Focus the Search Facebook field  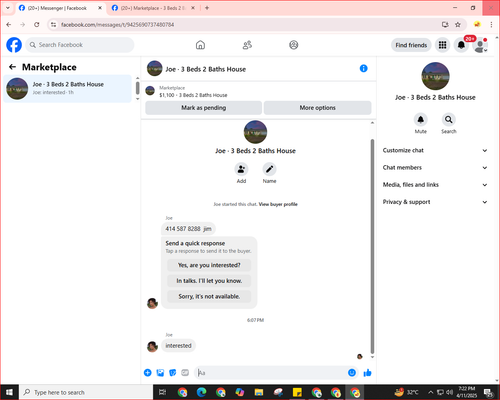(x=80, y=45)
